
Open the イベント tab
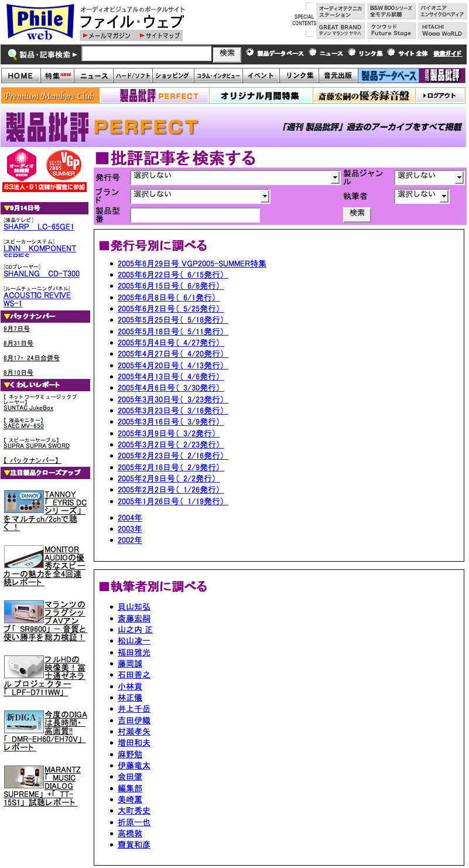(x=261, y=76)
